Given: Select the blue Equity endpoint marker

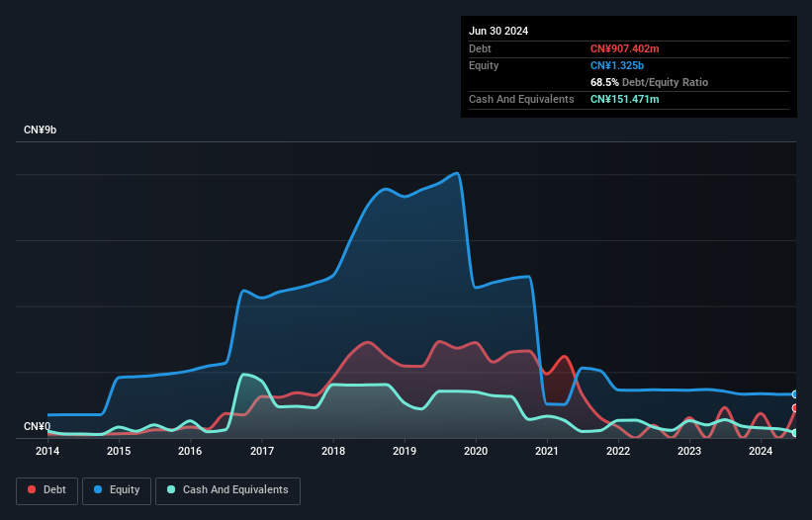Looking at the screenshot, I should pos(795,394).
